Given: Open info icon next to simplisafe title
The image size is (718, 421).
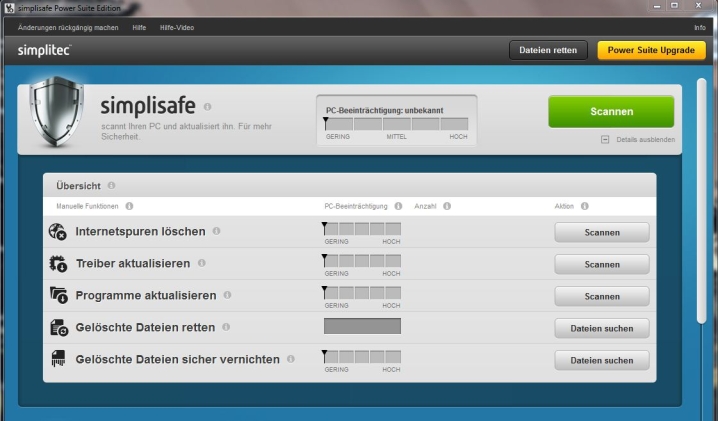Looking at the screenshot, I should pyautogui.click(x=208, y=106).
